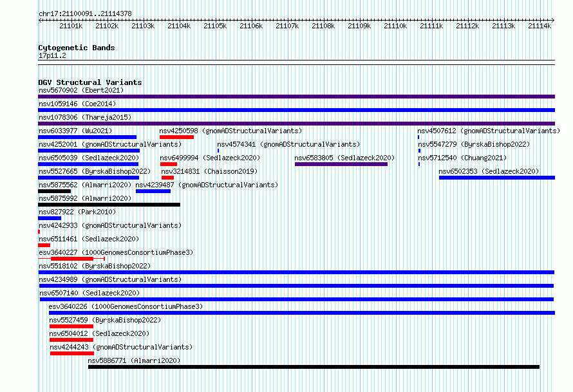573x392 pixels.
Task: Select nsv5527665 (ByrskaBishop2022) label
Action: (x=95, y=171)
